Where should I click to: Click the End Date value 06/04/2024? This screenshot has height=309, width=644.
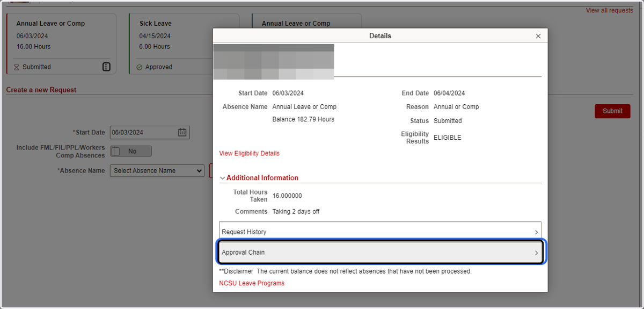click(x=449, y=93)
